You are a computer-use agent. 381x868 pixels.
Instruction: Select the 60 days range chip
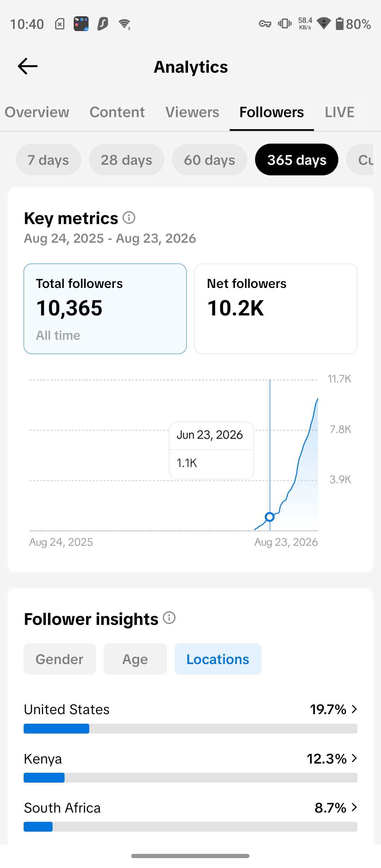coord(210,160)
